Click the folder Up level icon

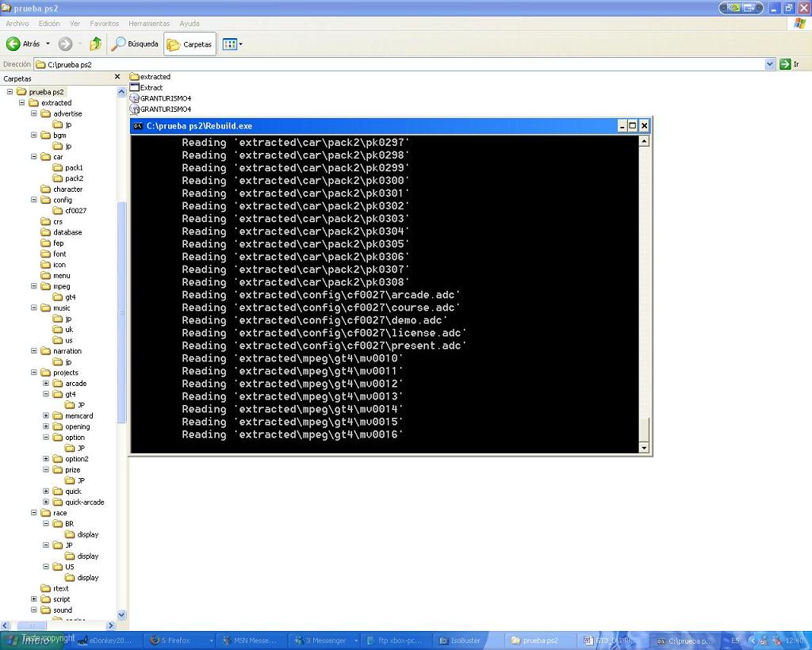95,44
